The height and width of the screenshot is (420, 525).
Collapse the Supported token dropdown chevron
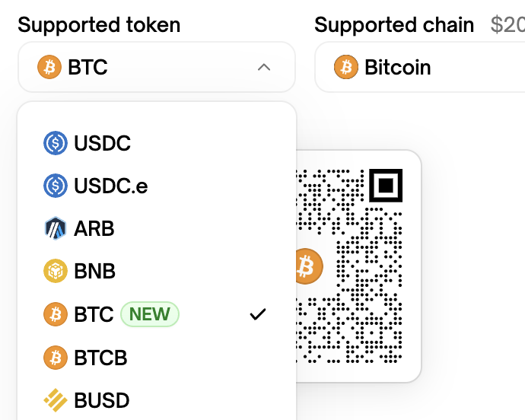[x=264, y=68]
